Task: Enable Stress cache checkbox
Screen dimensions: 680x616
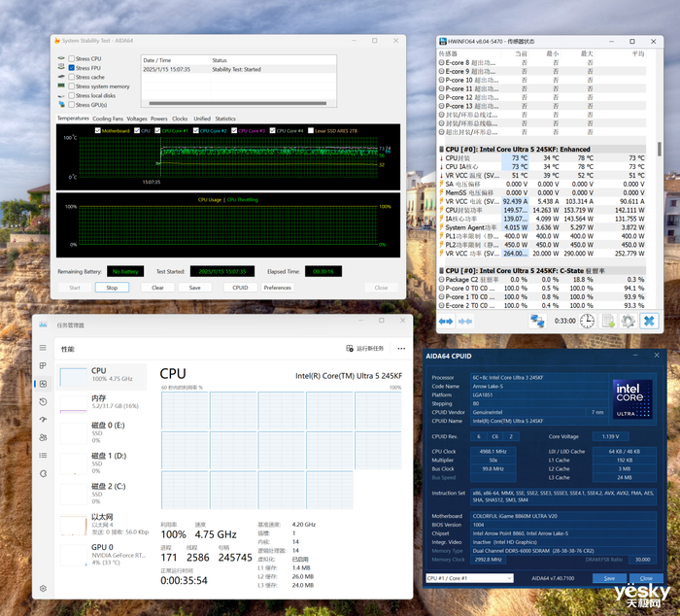Action: (72, 77)
